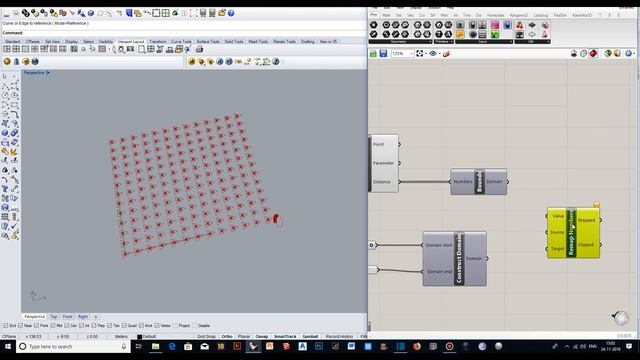Switch to the Curve Tools toolbar tab
The image size is (640, 360).
click(x=181, y=42)
